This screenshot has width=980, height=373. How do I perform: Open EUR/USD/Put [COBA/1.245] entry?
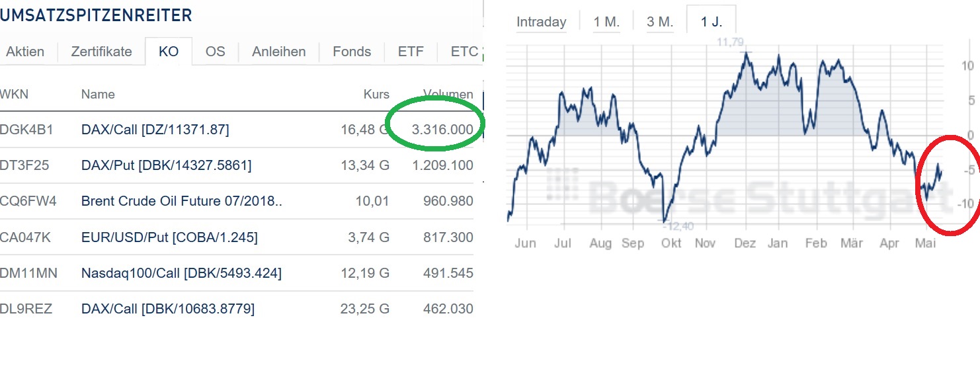(x=169, y=237)
